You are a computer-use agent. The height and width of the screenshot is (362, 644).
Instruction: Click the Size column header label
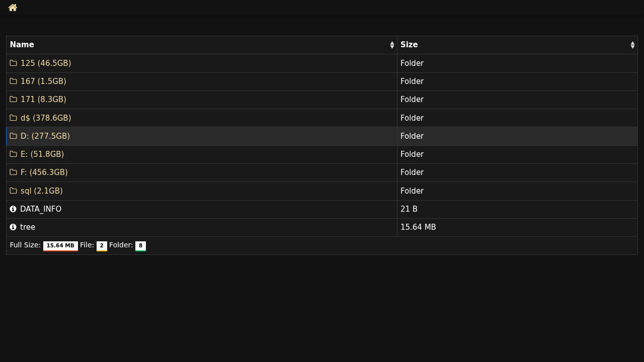tap(409, 45)
